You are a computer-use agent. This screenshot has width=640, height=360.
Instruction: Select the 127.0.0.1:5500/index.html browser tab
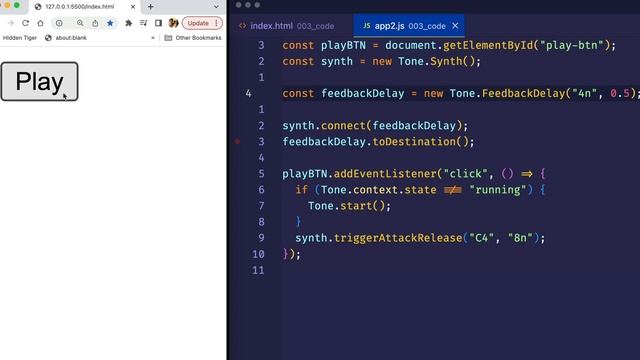pyautogui.click(x=85, y=7)
